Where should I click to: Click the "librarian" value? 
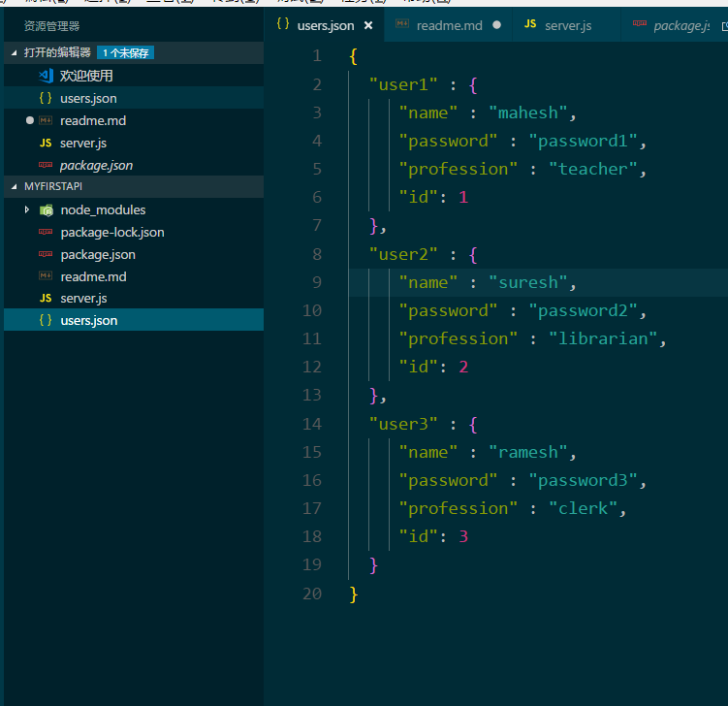(x=603, y=339)
